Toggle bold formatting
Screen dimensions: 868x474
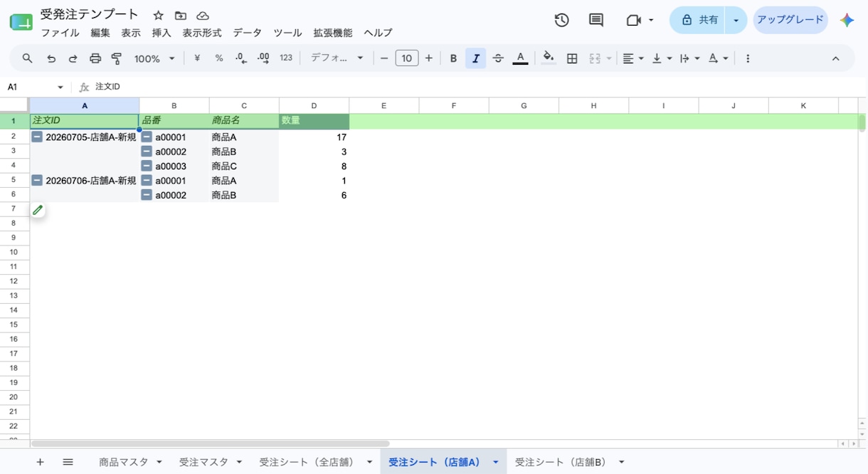[x=453, y=58]
